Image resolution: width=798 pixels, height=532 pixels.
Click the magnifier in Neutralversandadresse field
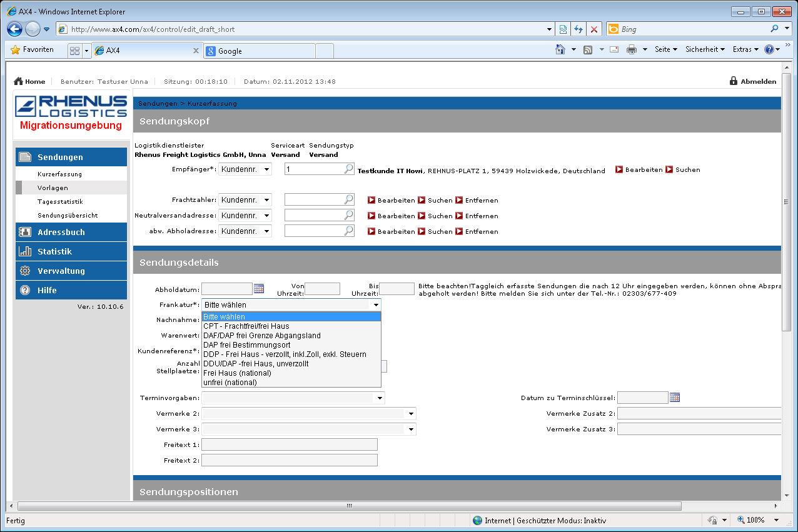click(x=349, y=215)
